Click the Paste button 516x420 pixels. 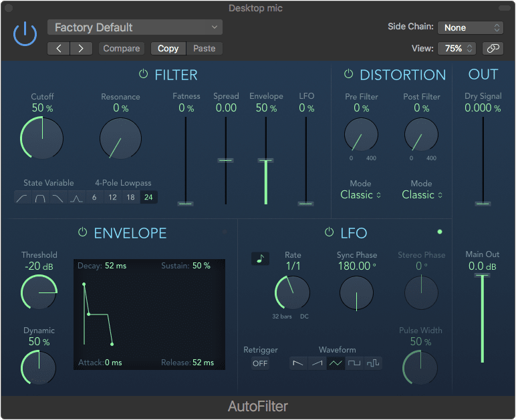coord(205,49)
